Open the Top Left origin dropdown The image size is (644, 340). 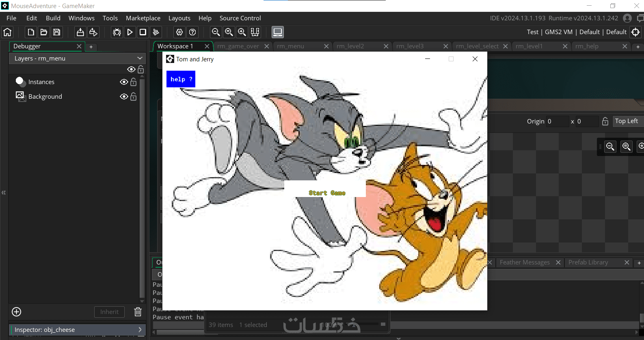click(x=628, y=121)
